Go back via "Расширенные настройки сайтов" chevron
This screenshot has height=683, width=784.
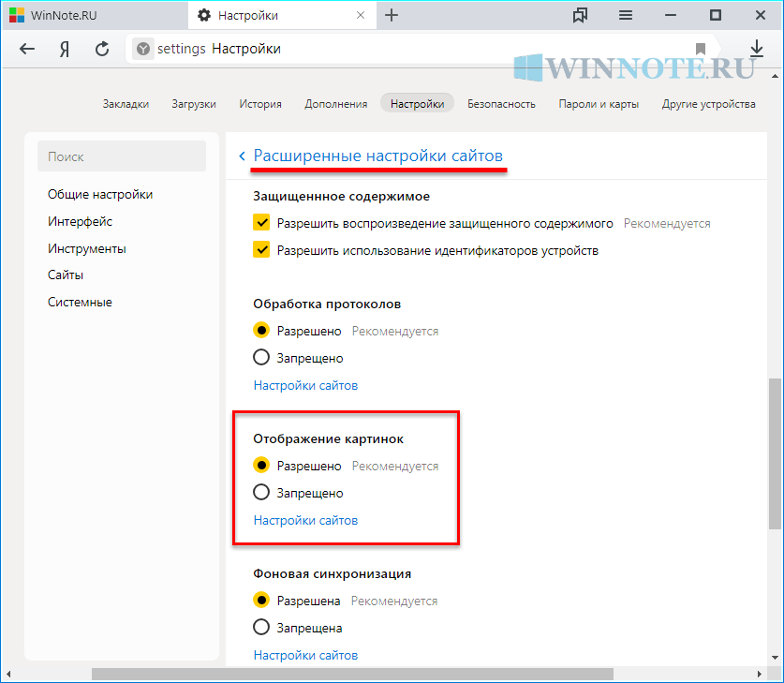[x=243, y=156]
